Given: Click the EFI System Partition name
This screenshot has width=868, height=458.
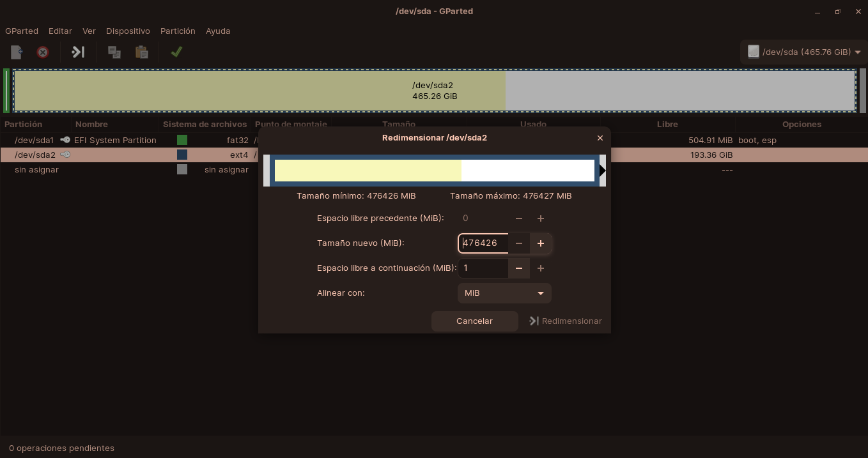Looking at the screenshot, I should click(115, 140).
